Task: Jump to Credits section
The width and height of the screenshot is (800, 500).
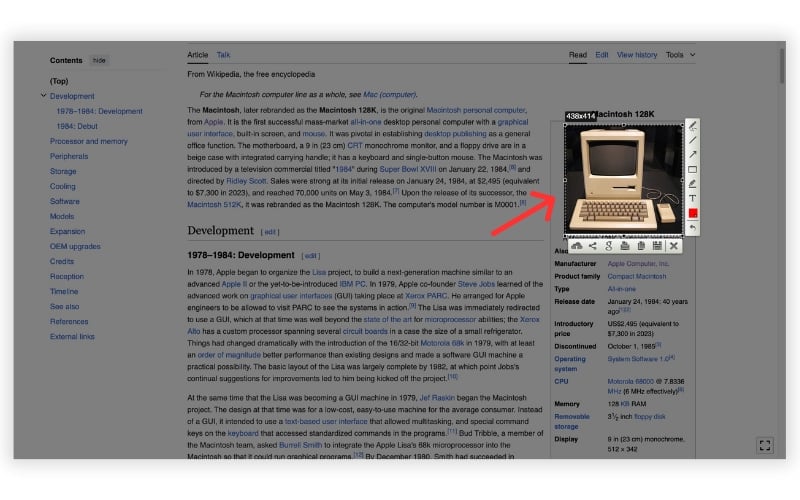Action: pos(62,261)
